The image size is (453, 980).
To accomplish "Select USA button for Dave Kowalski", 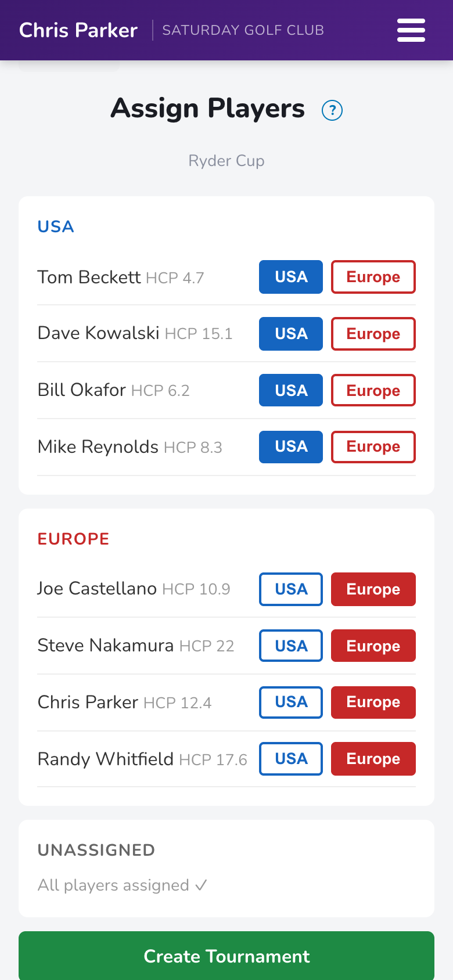I will 291,334.
